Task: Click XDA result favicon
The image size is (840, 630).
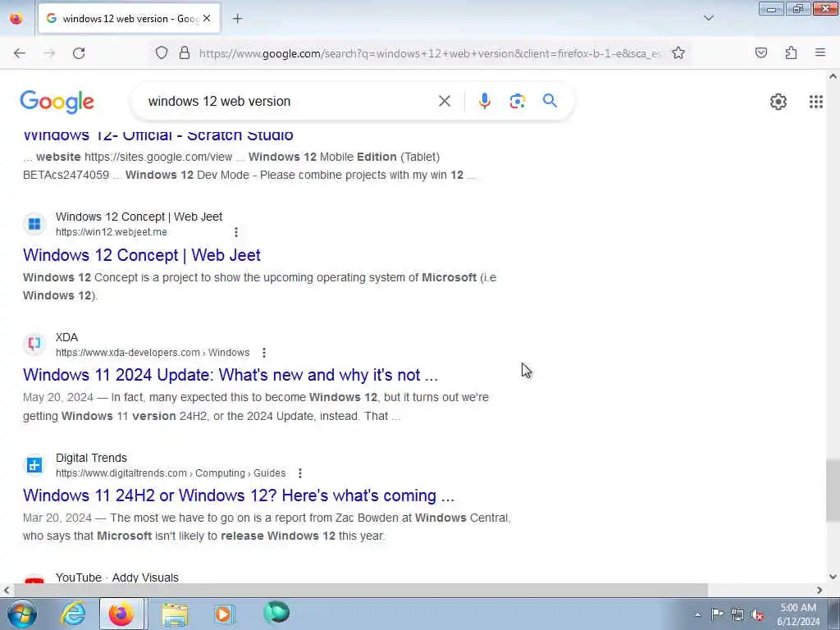Action: (34, 344)
